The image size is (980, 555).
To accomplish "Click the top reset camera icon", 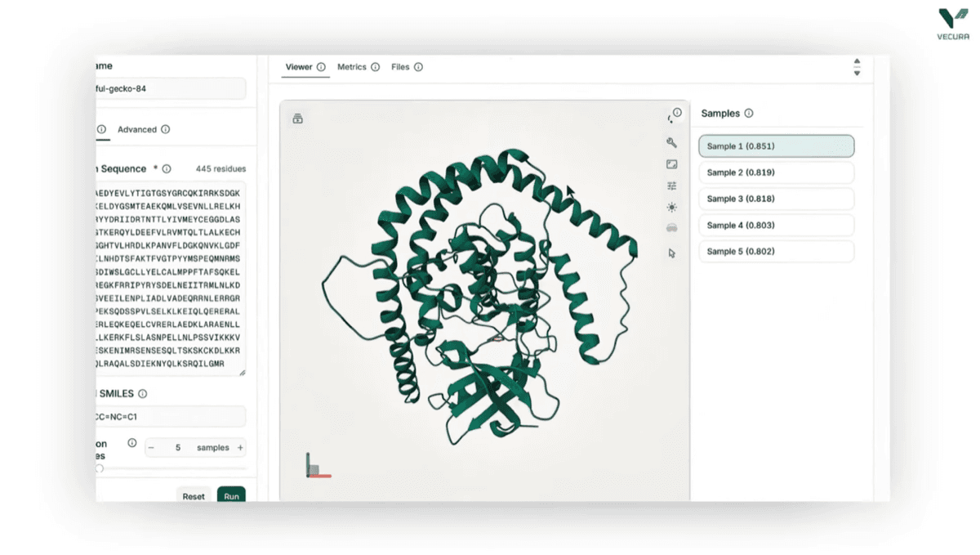I will 672,118.
